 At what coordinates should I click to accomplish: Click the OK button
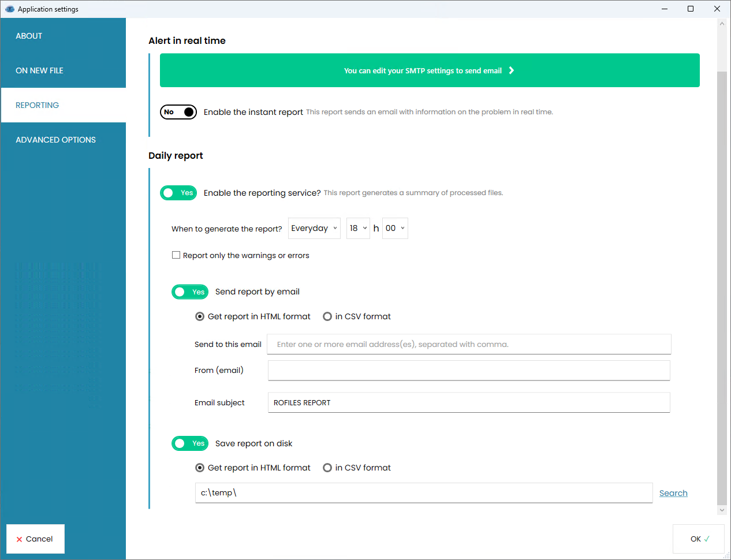699,539
